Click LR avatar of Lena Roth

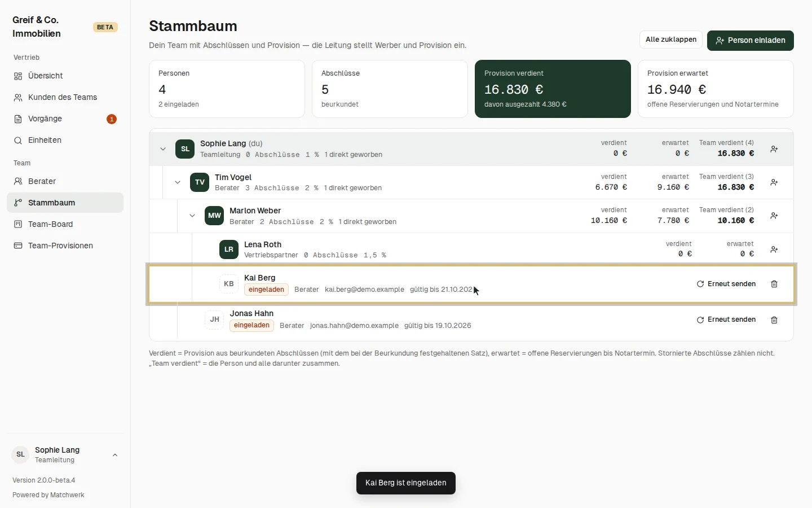pos(229,249)
